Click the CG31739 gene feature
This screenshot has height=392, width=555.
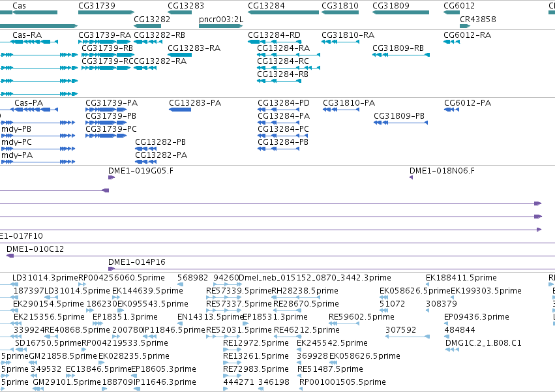pyautogui.click(x=106, y=12)
